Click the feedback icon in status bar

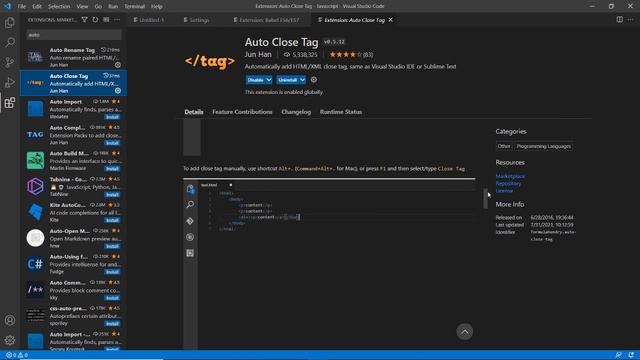tap(618, 355)
